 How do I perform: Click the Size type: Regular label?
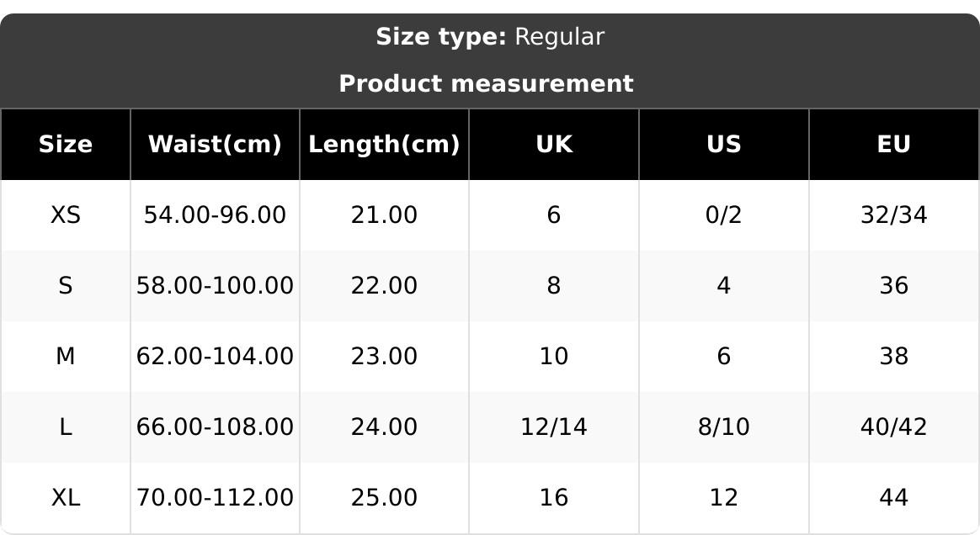489,37
